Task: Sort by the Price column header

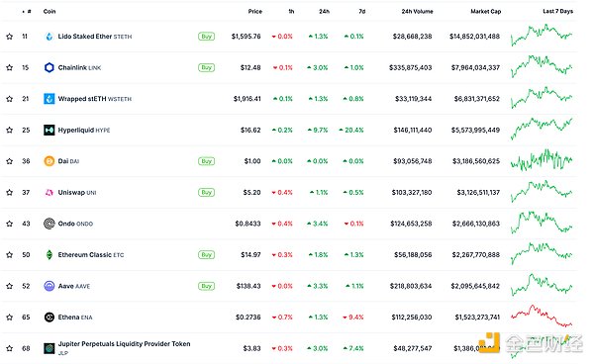Action: 255,11
